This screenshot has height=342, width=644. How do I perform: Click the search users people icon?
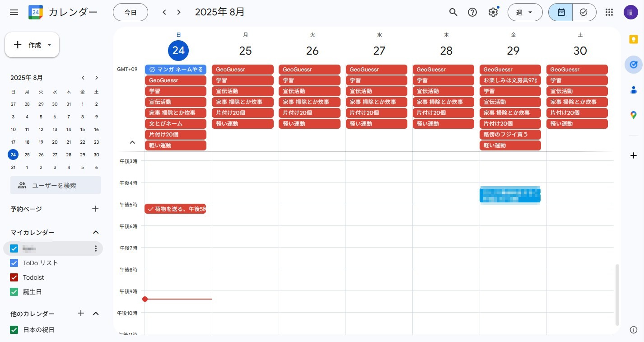22,185
